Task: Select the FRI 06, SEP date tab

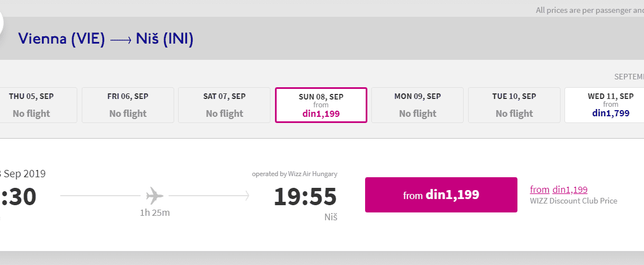Action: (128, 105)
